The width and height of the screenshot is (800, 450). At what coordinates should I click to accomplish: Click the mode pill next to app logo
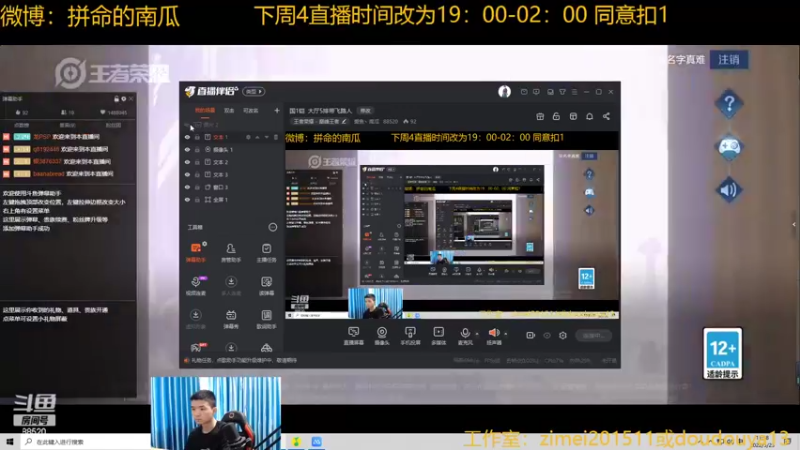point(254,91)
